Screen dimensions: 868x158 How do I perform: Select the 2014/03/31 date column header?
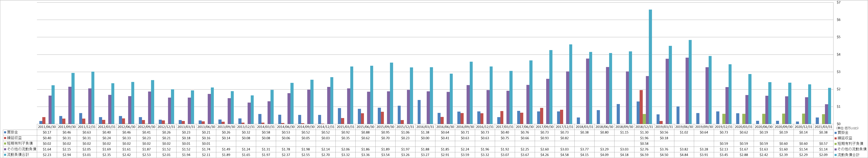pyautogui.click(x=266, y=127)
